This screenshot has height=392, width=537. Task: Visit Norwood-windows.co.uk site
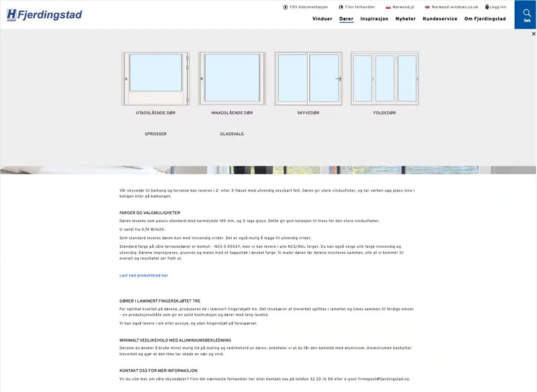(x=454, y=7)
